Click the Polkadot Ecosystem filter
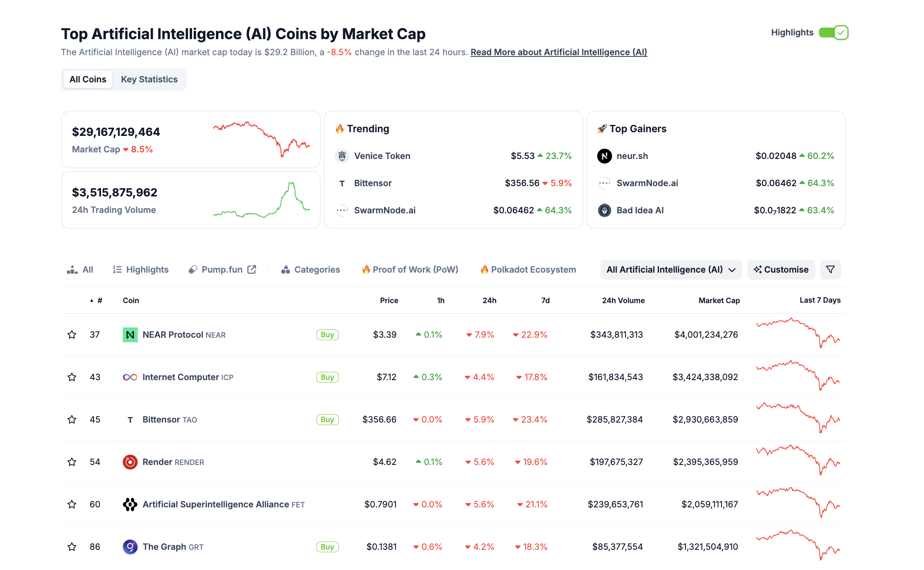Screen dimensions: 924x570 (x=528, y=269)
